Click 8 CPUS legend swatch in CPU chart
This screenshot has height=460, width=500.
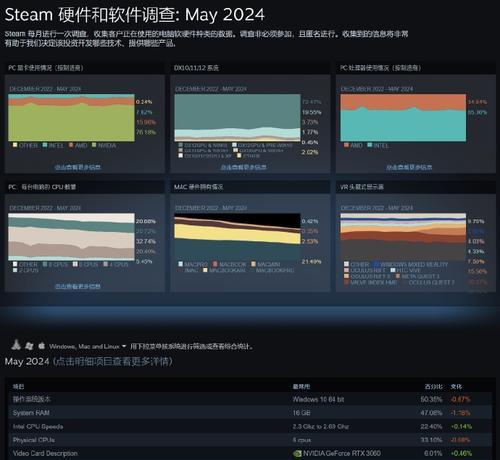coord(45,264)
